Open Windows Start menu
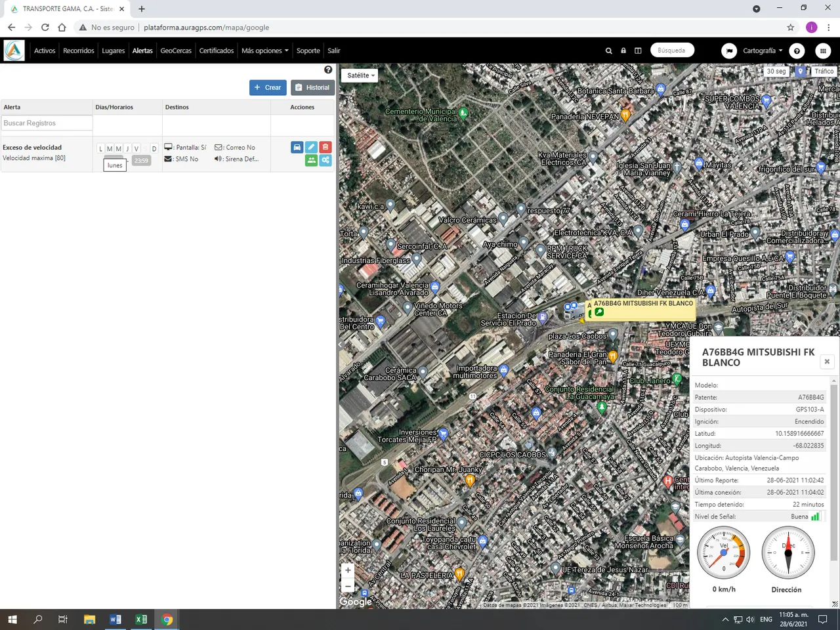The width and height of the screenshot is (840, 630). point(12,619)
